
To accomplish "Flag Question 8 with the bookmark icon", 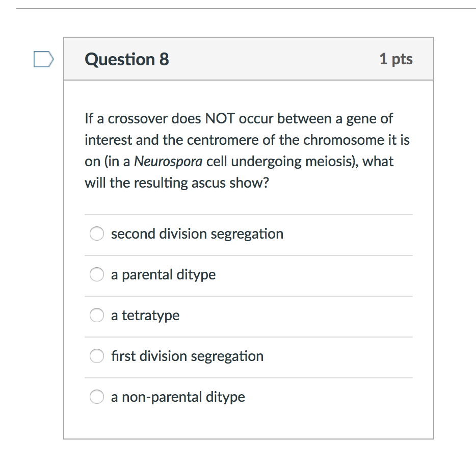I will click(43, 59).
